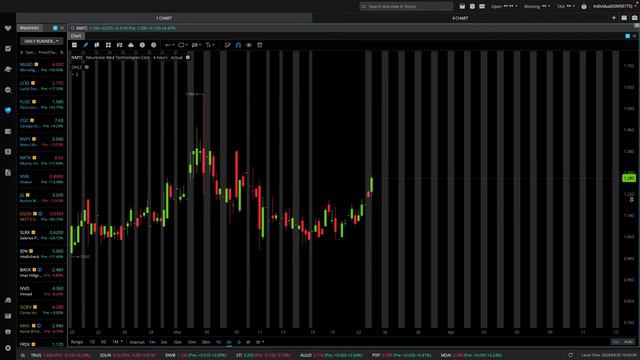Open the pattern tool dropdown beside rectangle
640x360 pixels.
point(196,45)
